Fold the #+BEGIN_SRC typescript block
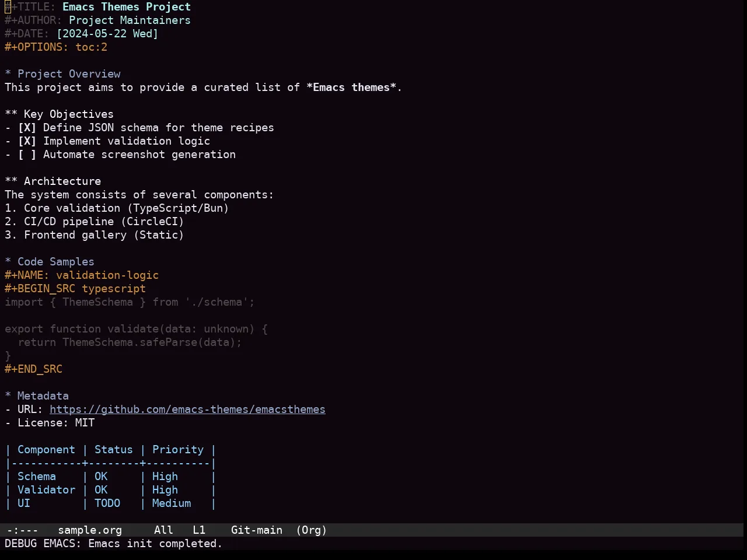Viewport: 747px width, 560px height. (75, 289)
